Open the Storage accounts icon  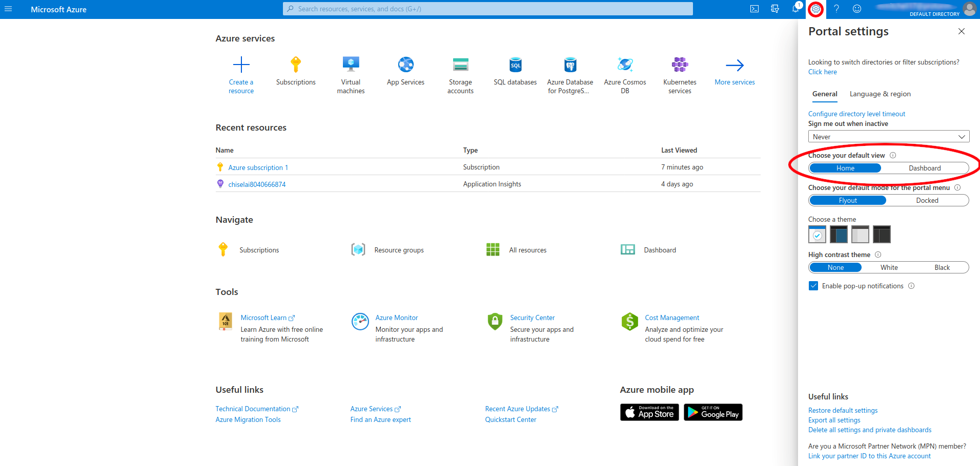pos(460,65)
